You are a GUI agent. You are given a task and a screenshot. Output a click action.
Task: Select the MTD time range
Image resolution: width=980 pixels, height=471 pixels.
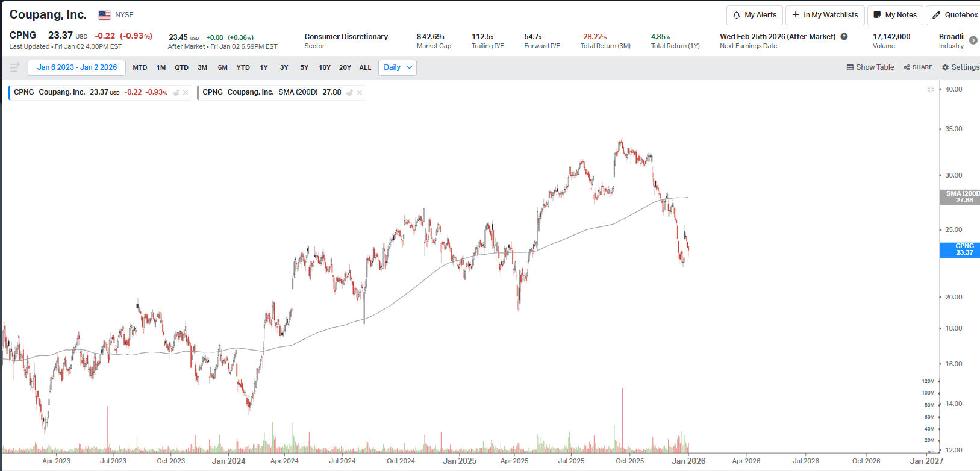(x=140, y=67)
